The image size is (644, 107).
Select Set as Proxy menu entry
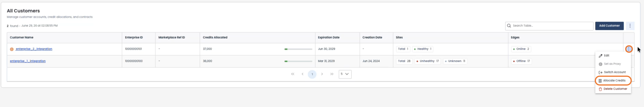pyautogui.click(x=613, y=64)
